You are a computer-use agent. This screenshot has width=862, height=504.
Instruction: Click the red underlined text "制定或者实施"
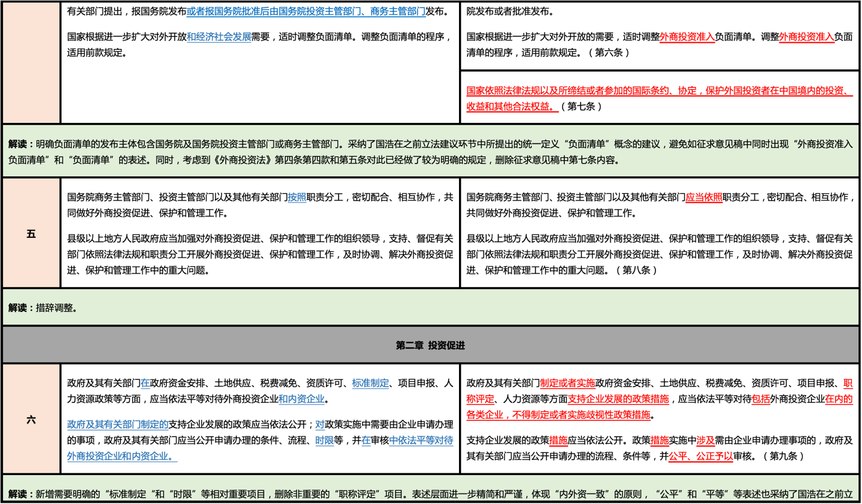[567, 382]
